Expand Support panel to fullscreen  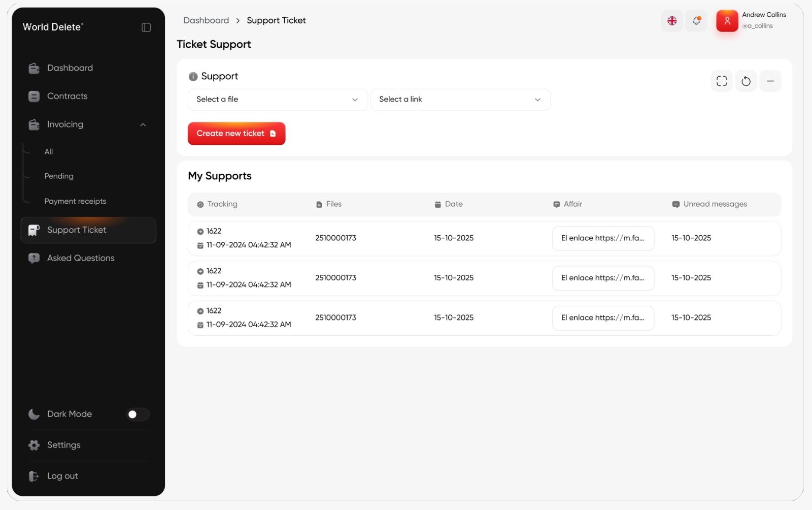tap(722, 81)
